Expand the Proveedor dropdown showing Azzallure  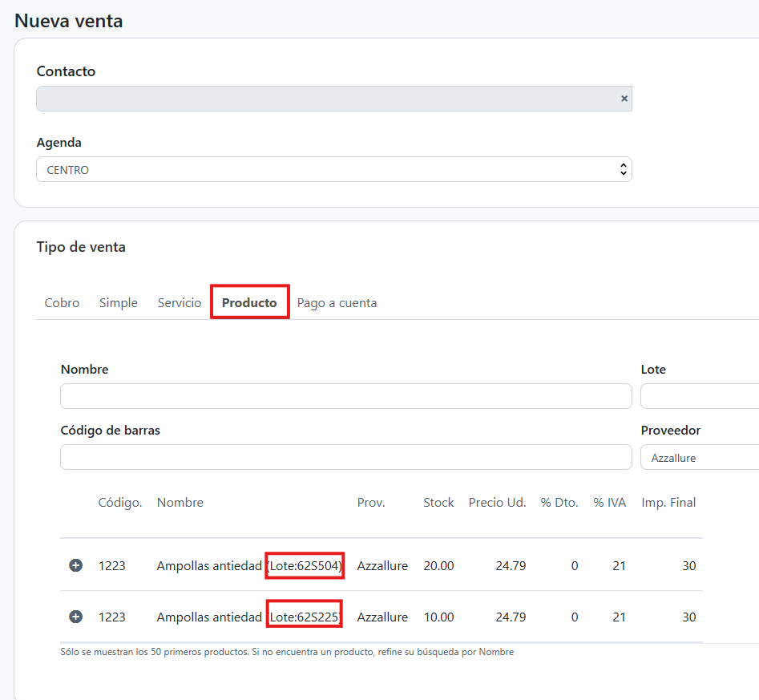[x=699, y=458]
